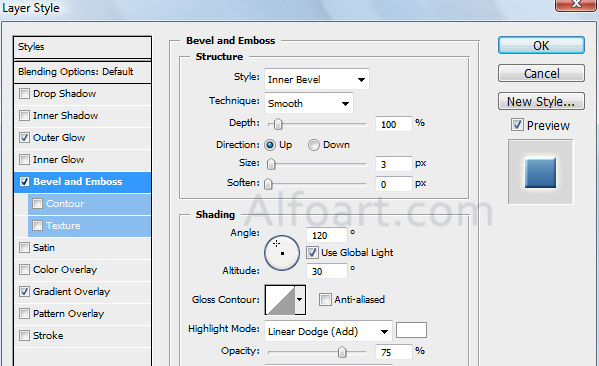Click the Cancel button

(541, 73)
